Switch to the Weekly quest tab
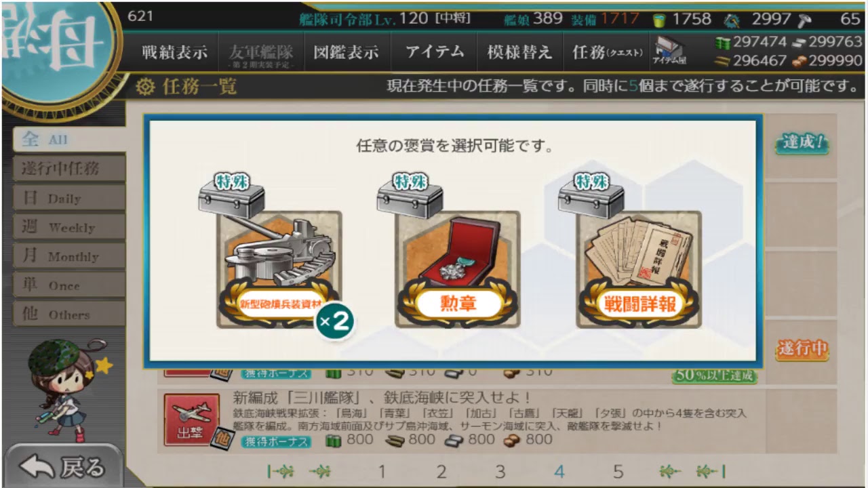Viewport: 868px width, 488px height. point(69,227)
